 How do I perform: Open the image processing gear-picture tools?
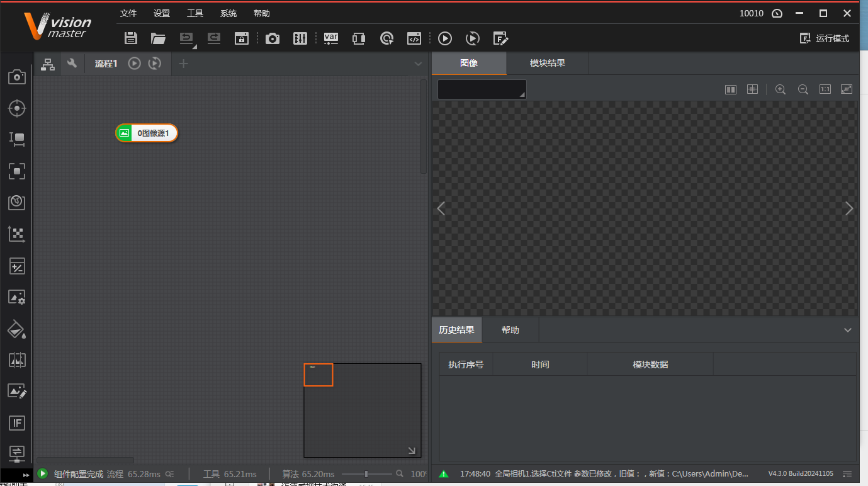pyautogui.click(x=16, y=297)
